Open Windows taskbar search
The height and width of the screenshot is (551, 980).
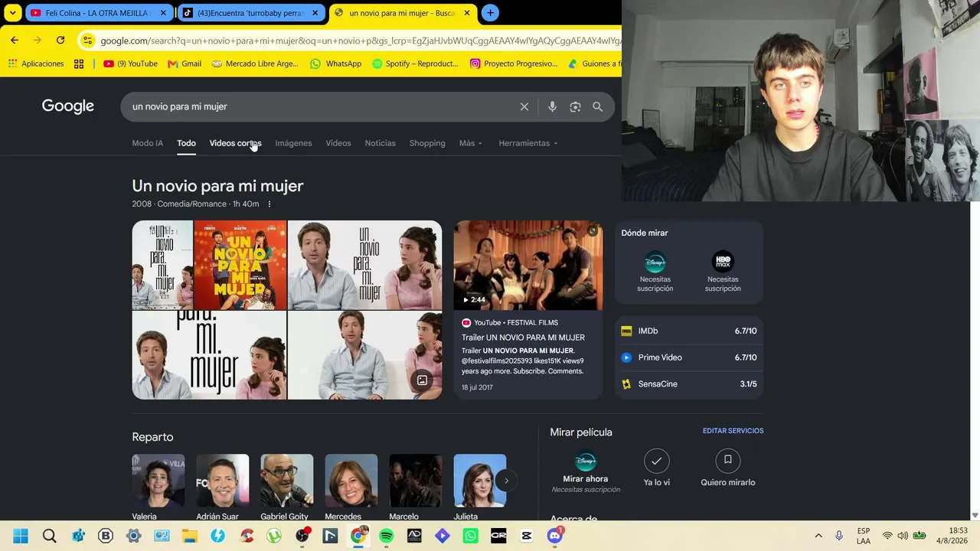coord(49,536)
